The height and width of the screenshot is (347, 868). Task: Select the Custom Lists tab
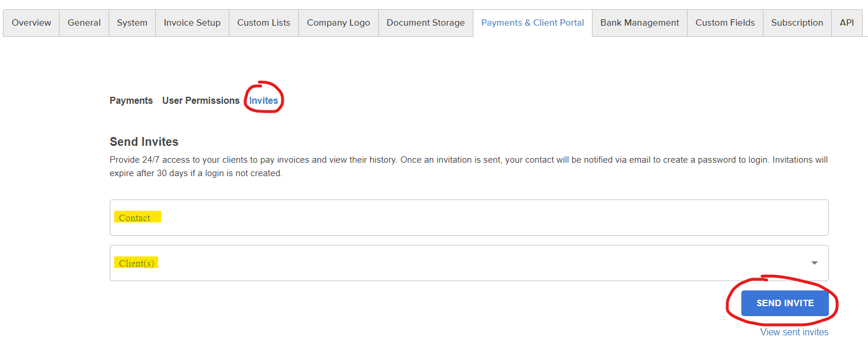point(264,23)
